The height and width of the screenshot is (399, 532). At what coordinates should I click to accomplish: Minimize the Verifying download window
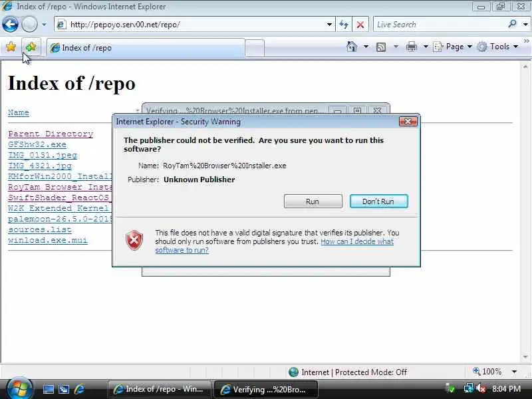[337, 110]
